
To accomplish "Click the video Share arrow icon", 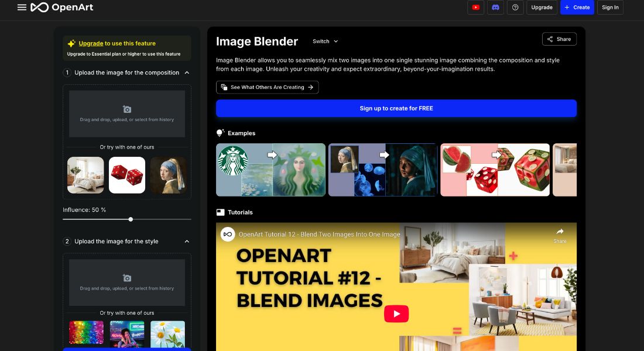I will pos(560,232).
